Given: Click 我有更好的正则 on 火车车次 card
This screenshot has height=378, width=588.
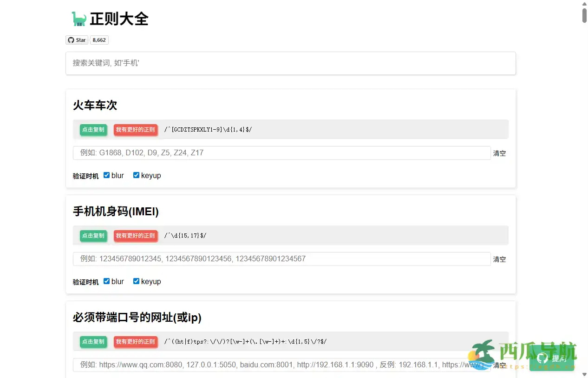Looking at the screenshot, I should (135, 130).
